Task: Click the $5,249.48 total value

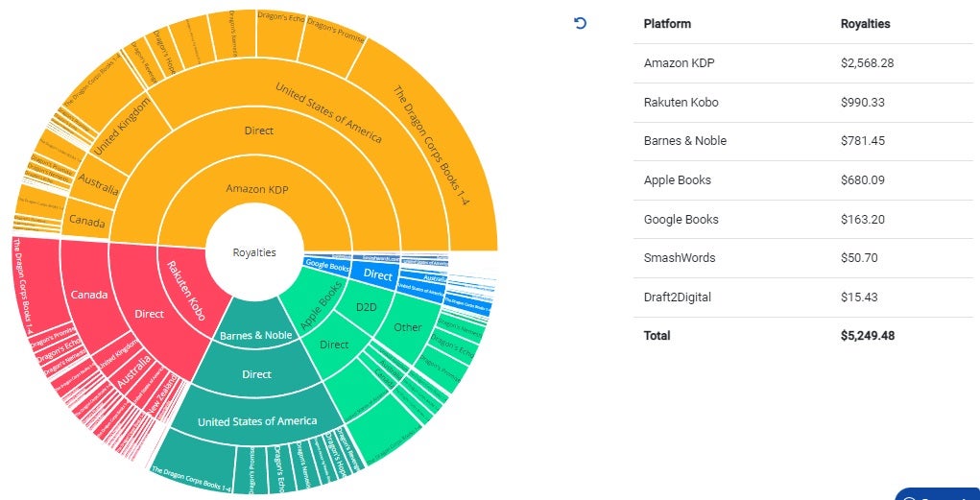Action: [868, 336]
